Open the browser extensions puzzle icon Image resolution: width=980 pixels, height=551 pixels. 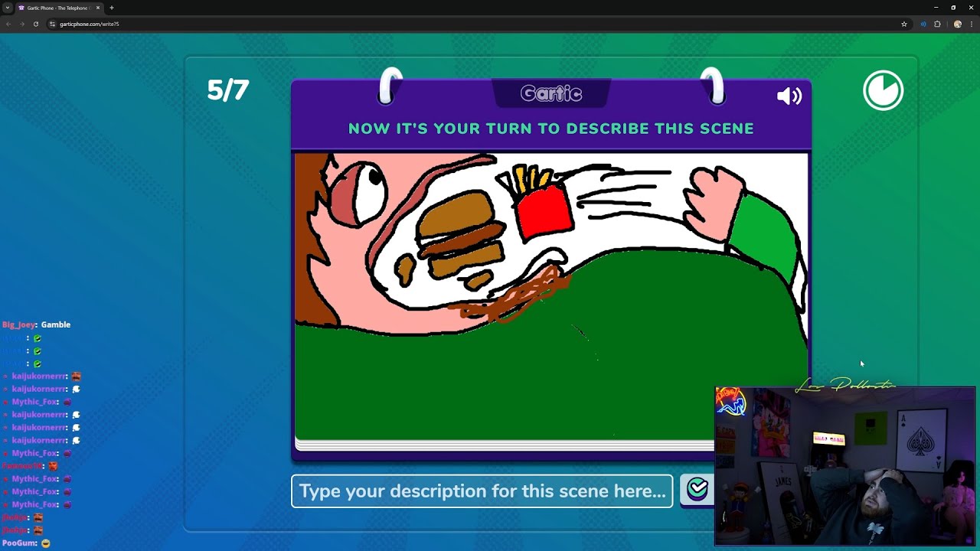[x=937, y=24]
